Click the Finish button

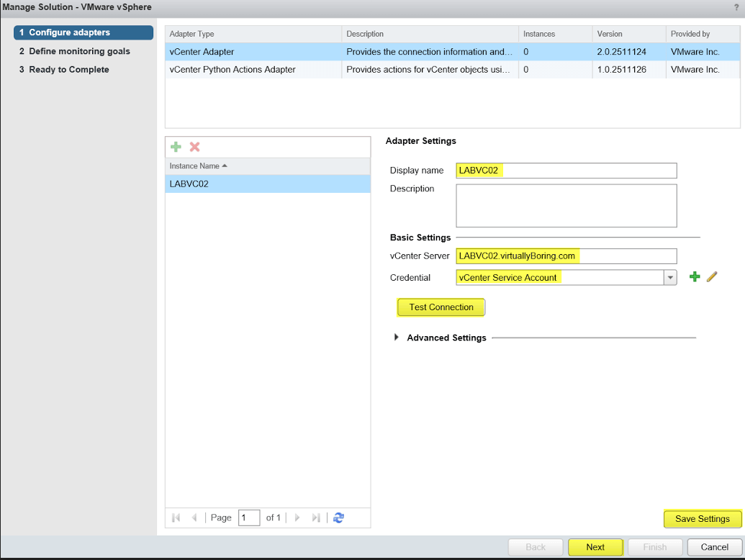[655, 547]
